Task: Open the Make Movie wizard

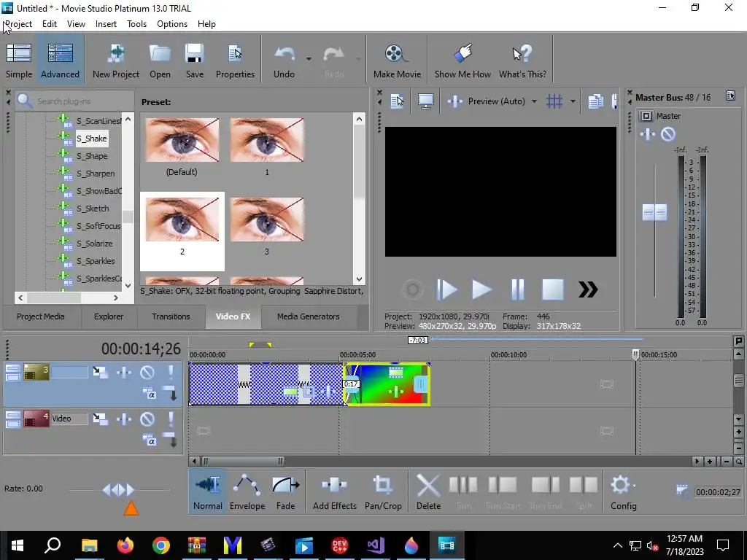Action: [x=397, y=60]
